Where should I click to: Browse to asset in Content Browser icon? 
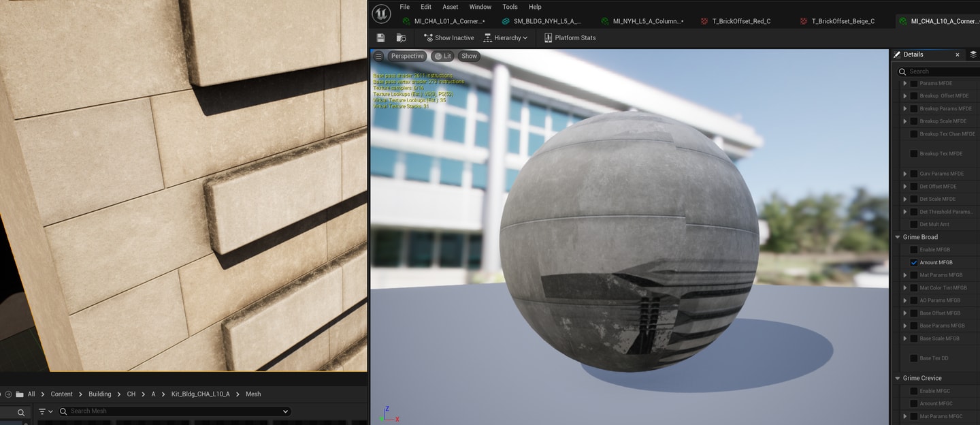[402, 38]
